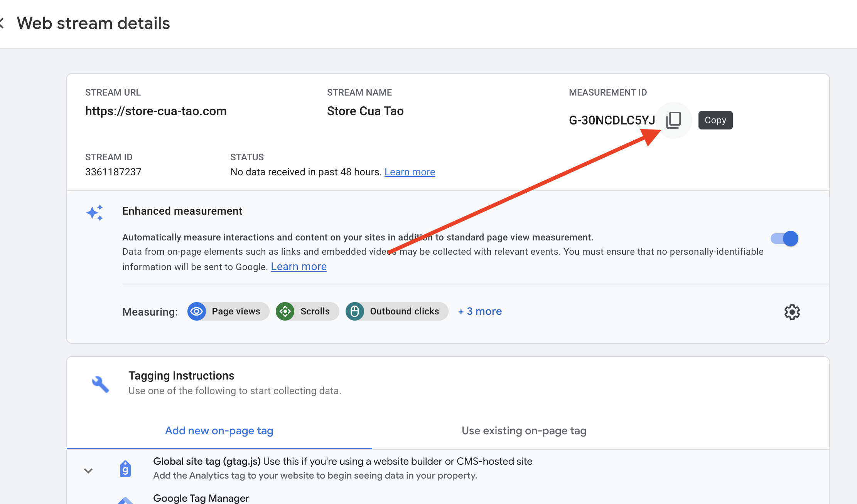
Task: Expand the Google Tag Manager option
Action: click(x=201, y=498)
